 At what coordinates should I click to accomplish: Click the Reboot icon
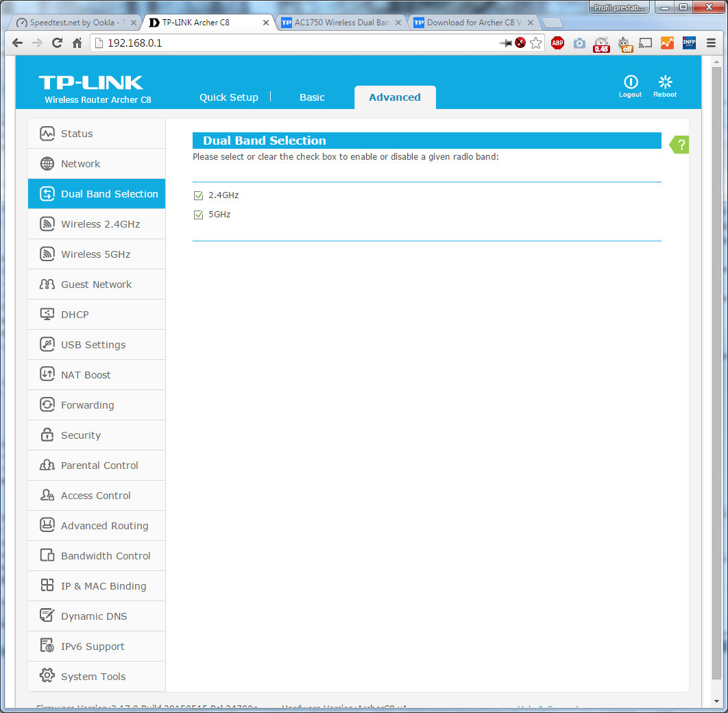[666, 82]
